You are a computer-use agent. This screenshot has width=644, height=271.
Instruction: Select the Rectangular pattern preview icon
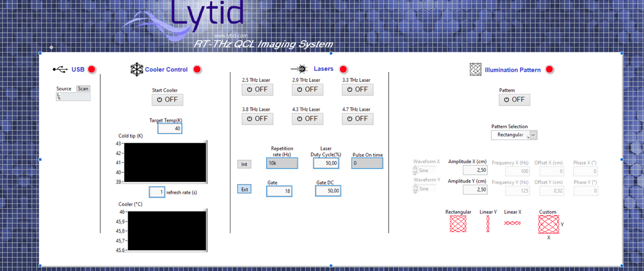[x=458, y=224]
